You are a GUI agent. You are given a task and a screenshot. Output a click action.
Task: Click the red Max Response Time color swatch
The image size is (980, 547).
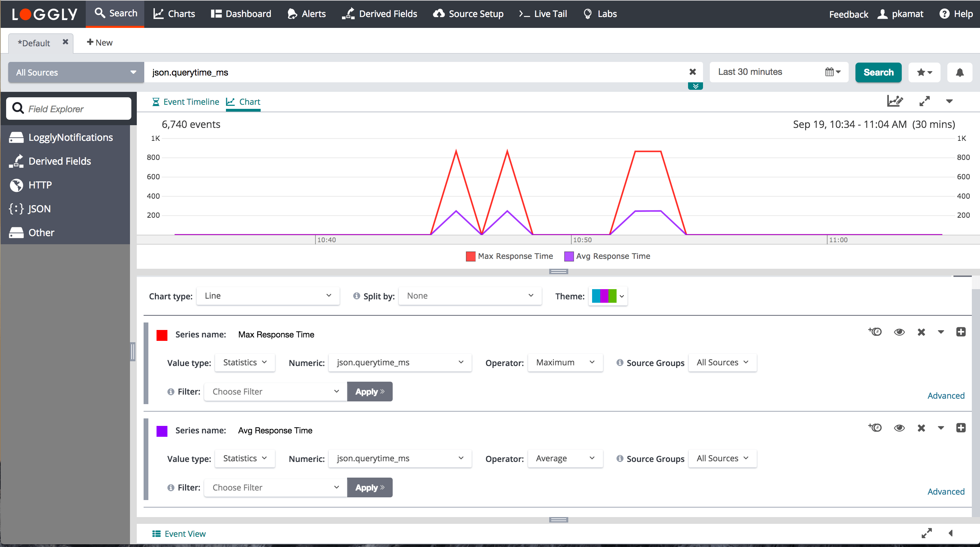(x=162, y=335)
